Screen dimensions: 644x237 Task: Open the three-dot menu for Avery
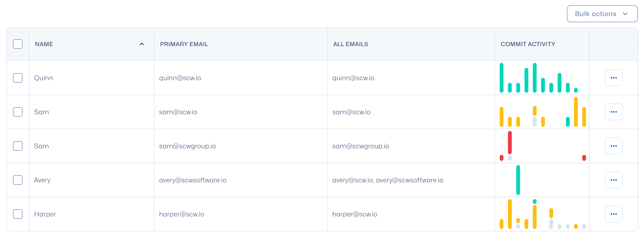click(613, 180)
